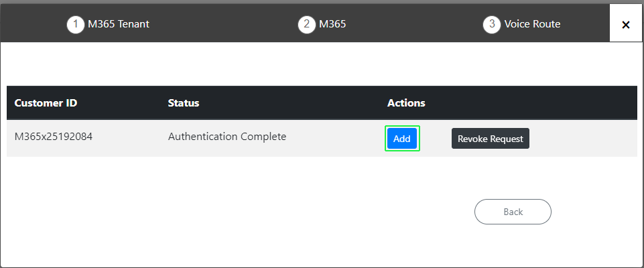Click the step 1 number circle
644x268 pixels.
[76, 24]
